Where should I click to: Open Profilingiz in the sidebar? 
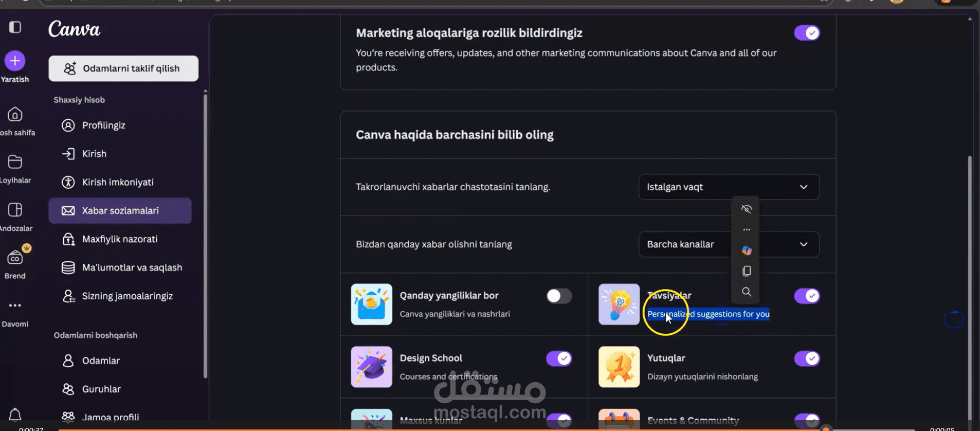(120, 125)
